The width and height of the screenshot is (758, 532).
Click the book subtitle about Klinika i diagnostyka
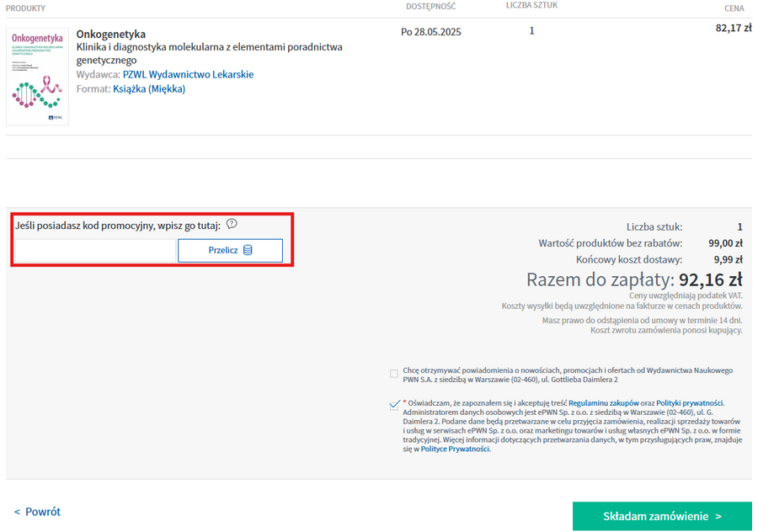pos(209,47)
